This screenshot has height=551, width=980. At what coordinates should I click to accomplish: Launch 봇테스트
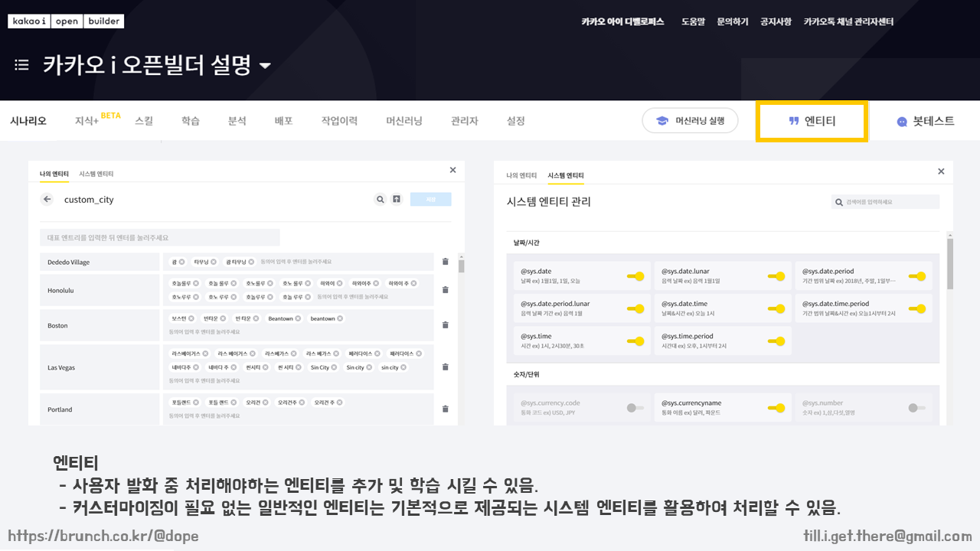click(926, 121)
